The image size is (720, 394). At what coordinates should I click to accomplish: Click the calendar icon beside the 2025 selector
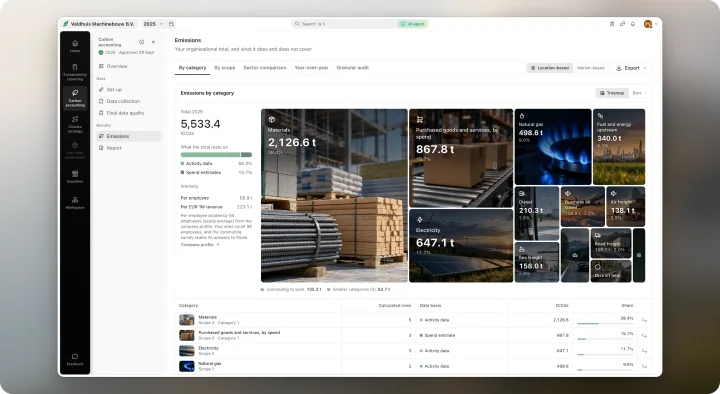(x=171, y=24)
